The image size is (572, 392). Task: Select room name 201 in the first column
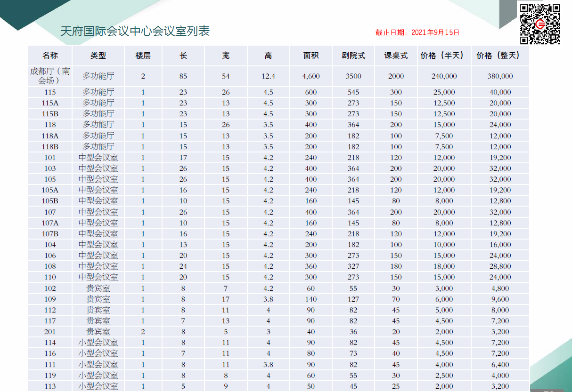tap(50, 332)
